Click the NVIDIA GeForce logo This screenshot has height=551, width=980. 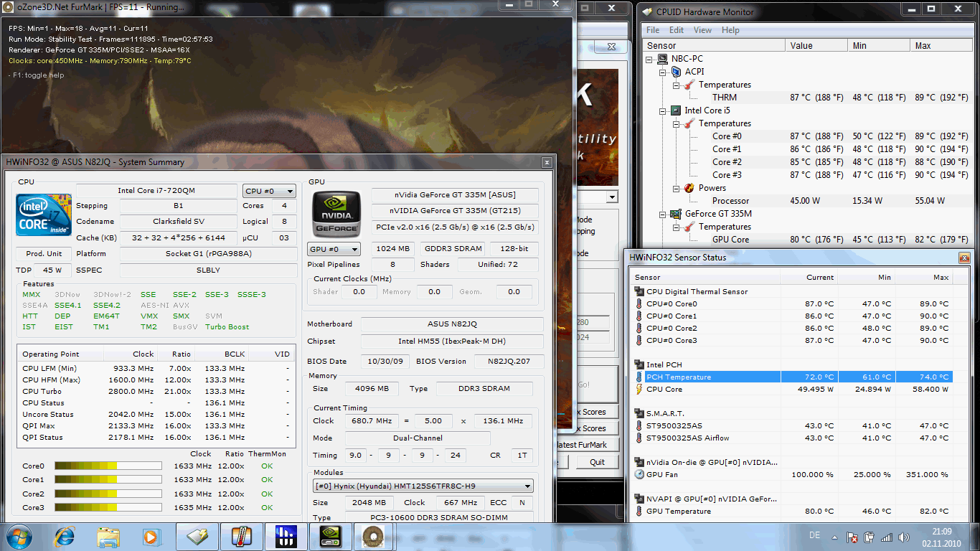pos(336,215)
